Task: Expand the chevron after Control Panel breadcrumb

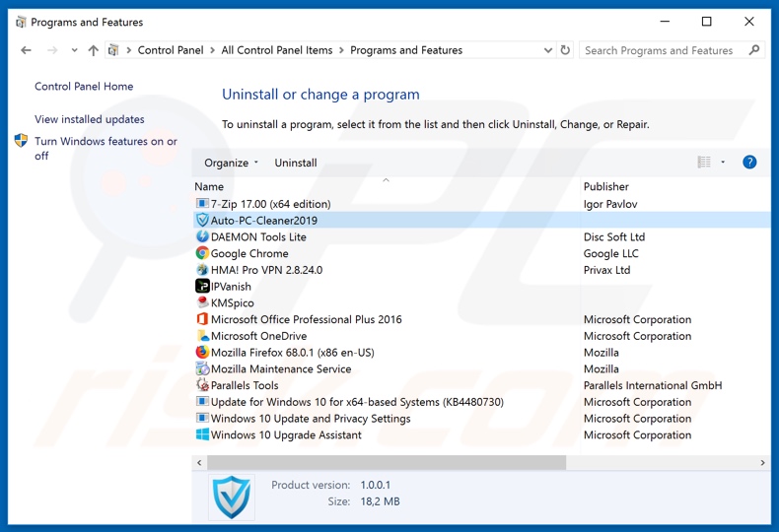Action: [213, 50]
